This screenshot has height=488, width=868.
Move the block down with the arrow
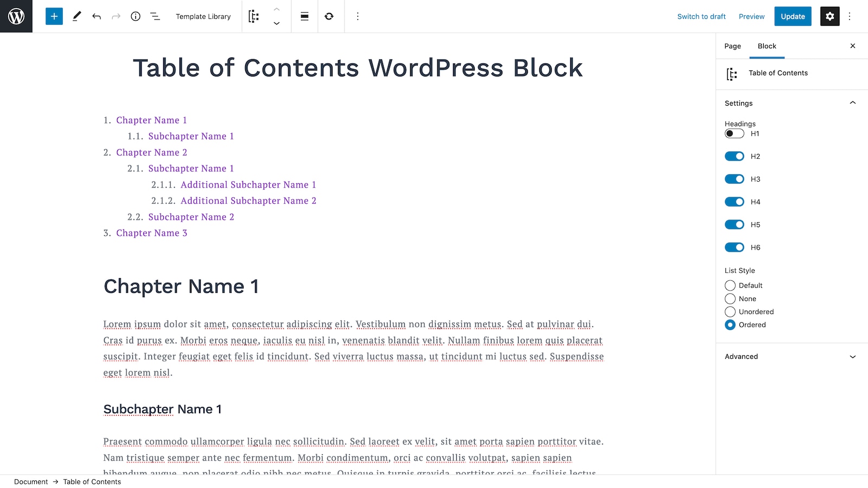click(277, 23)
